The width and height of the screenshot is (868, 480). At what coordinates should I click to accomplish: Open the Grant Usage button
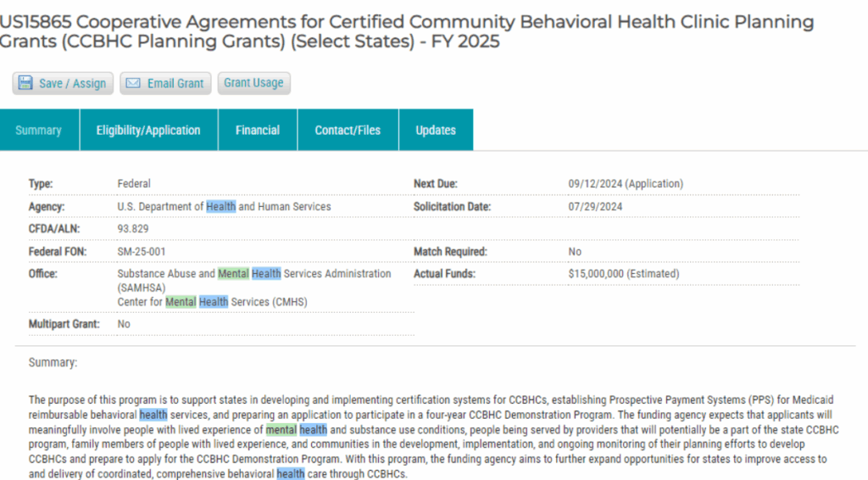tap(253, 82)
